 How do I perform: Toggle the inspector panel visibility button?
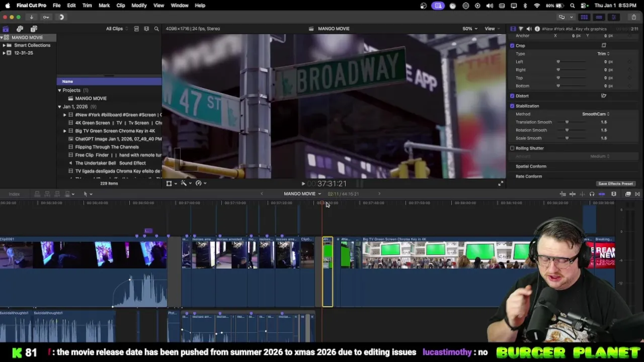(x=613, y=17)
